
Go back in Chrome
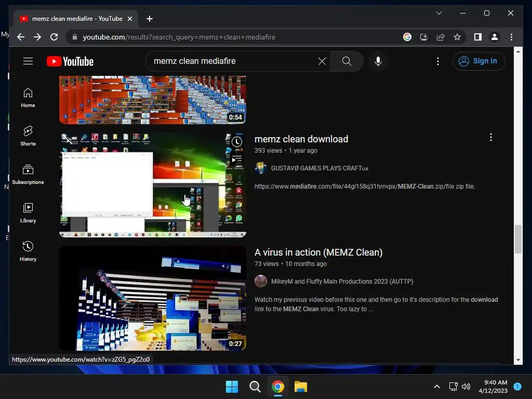coord(21,37)
